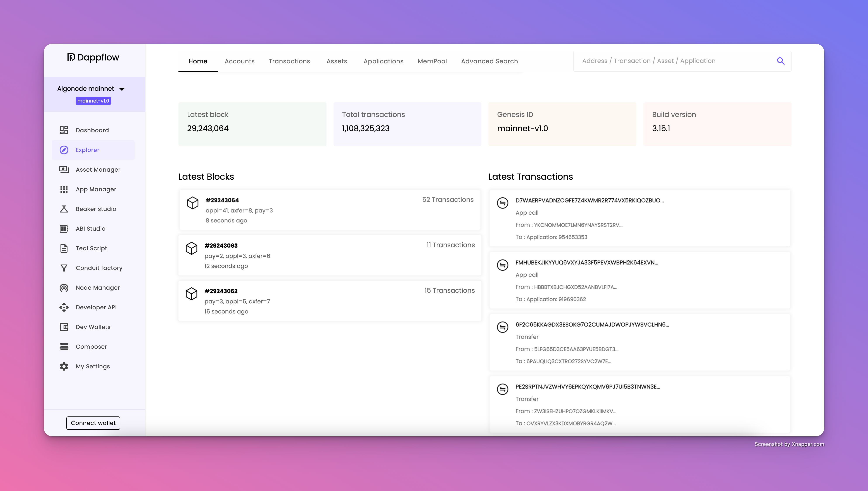The height and width of the screenshot is (491, 868).
Task: Open the MemPool tab
Action: click(432, 61)
